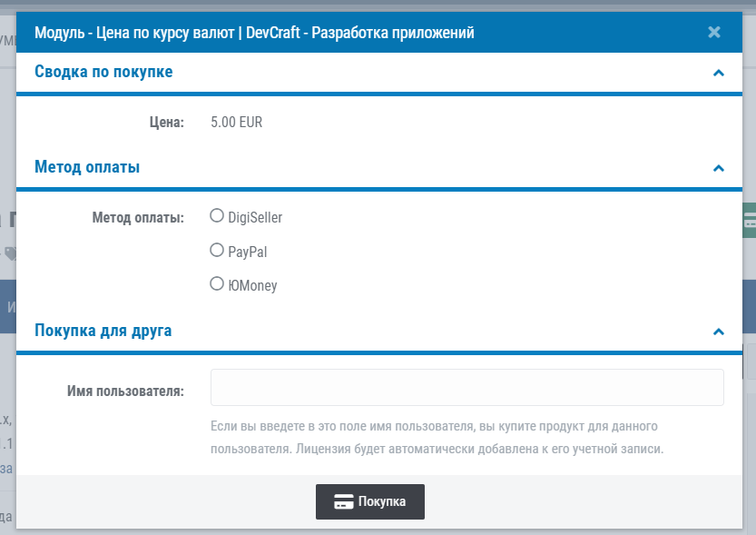Image resolution: width=756 pixels, height=535 pixels.
Task: Click the green card icon behind dialog edge
Action: [750, 219]
